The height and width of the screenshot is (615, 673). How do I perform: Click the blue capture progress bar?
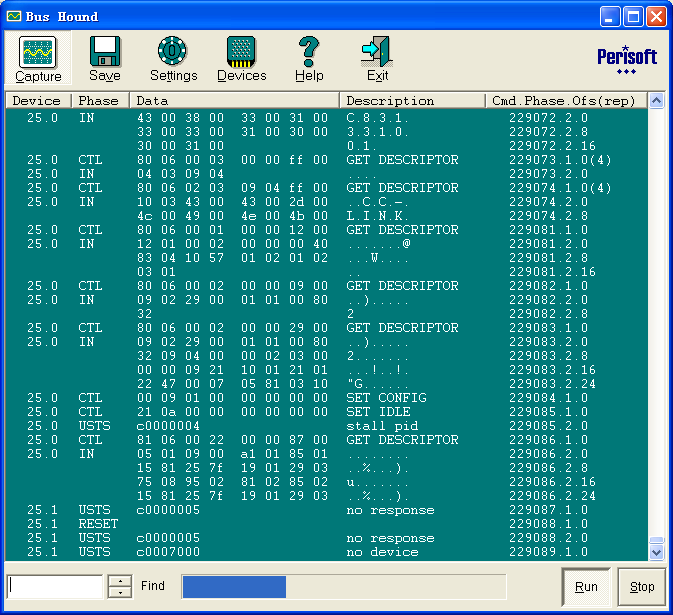tap(234, 586)
